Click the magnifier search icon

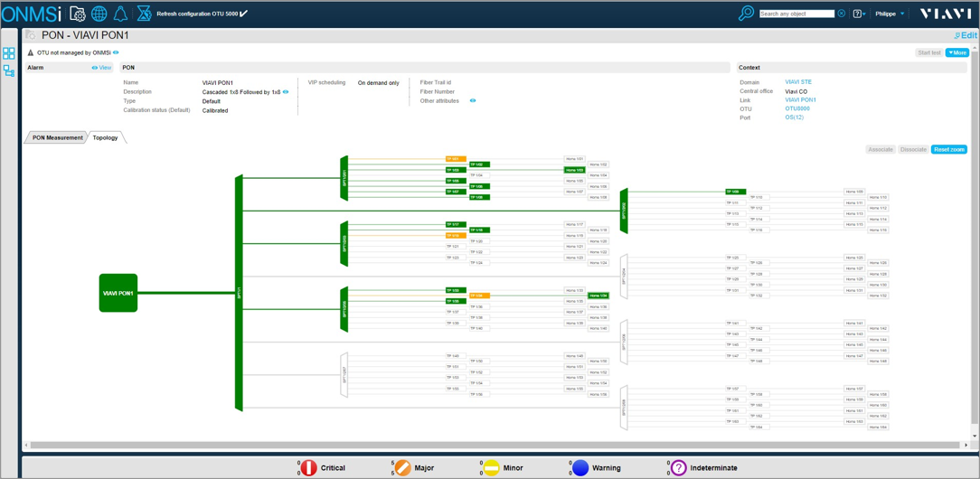pos(746,14)
